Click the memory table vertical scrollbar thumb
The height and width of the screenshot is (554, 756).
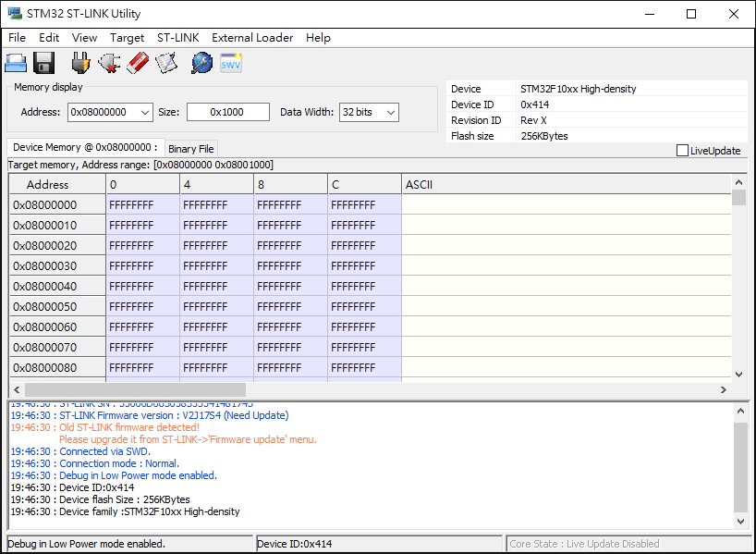(738, 198)
